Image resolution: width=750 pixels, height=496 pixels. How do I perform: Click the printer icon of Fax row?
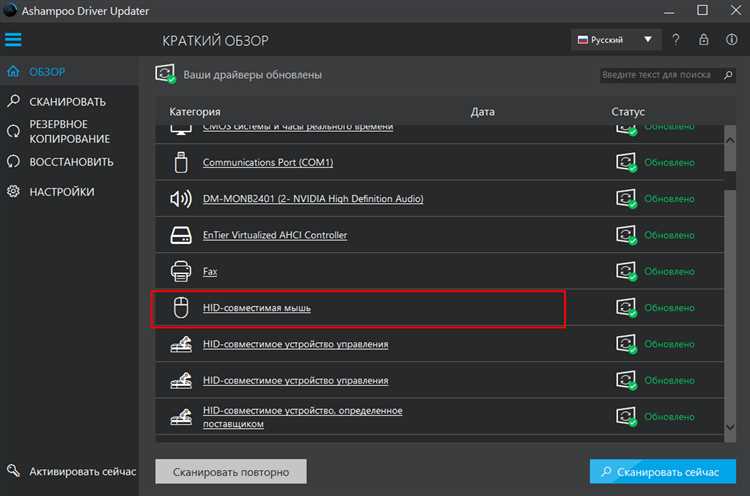point(181,271)
